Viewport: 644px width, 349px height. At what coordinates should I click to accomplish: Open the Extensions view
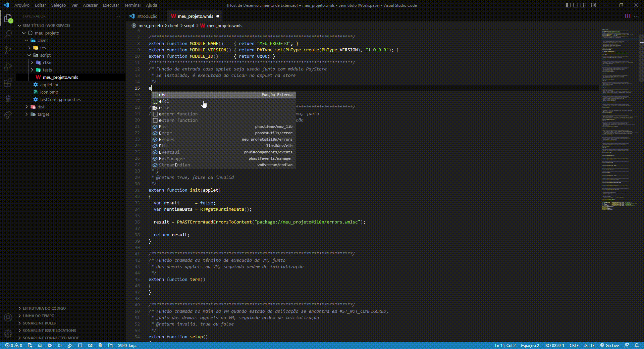coord(7,83)
